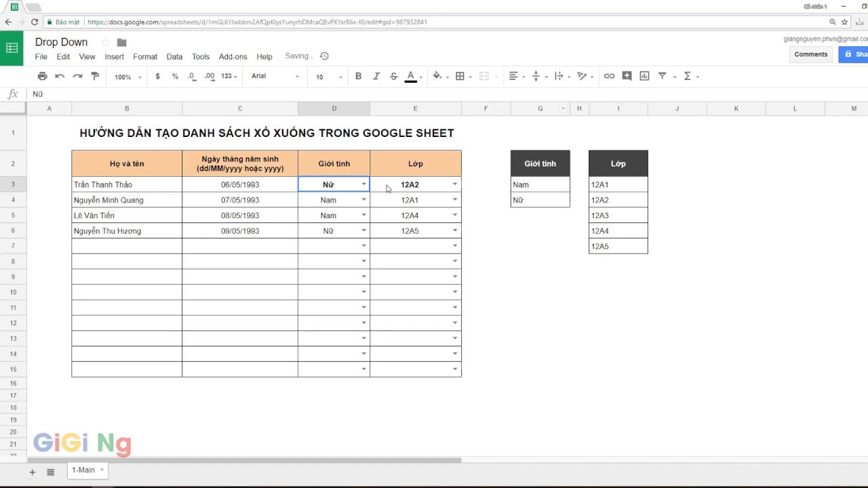
Task: Click the blue Share button
Action: (x=854, y=54)
